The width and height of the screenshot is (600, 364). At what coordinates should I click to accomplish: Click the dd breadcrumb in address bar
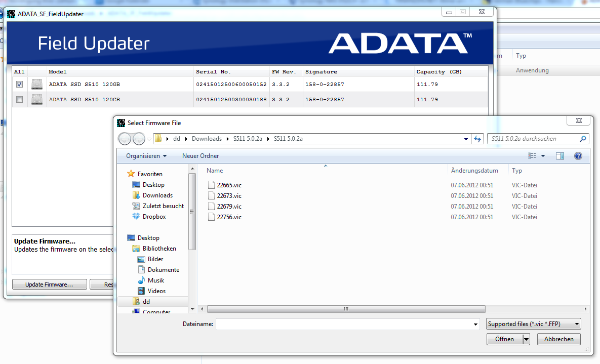[x=176, y=139]
